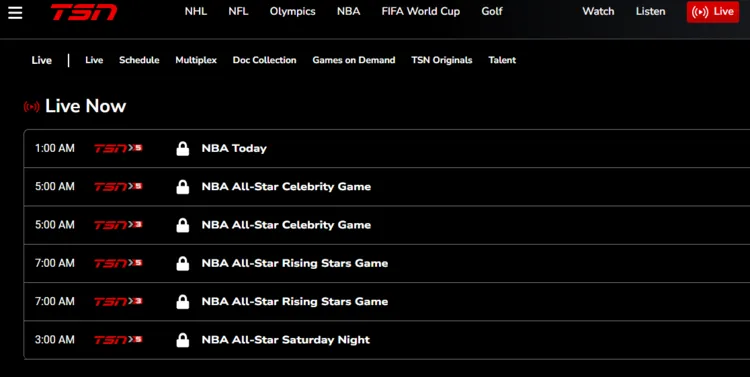Click the TSN5 logo in Celebrity Game row
Viewport: 750px width, 377px height.
(118, 187)
